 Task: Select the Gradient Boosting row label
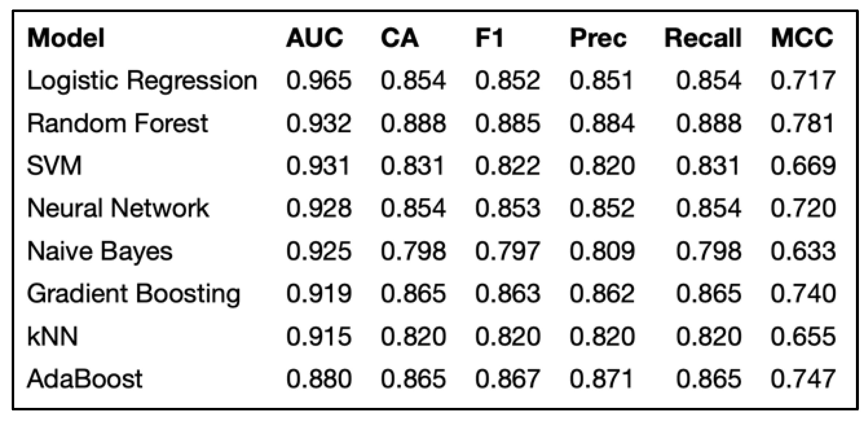point(134,294)
